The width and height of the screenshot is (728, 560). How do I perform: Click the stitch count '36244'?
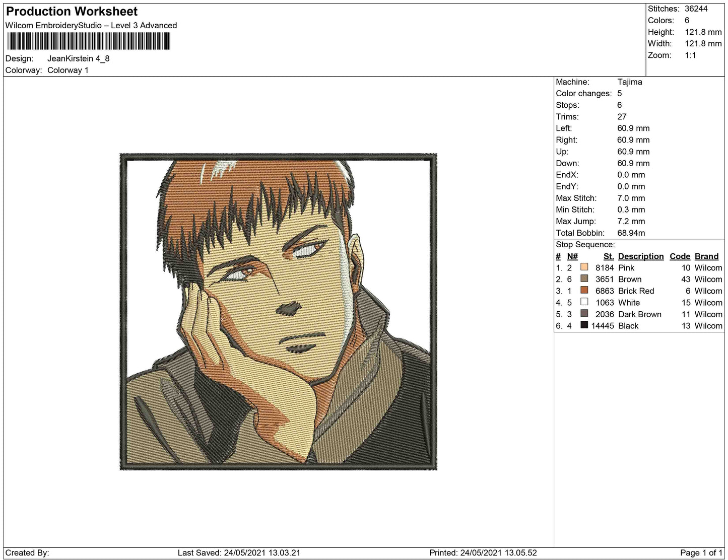696,9
